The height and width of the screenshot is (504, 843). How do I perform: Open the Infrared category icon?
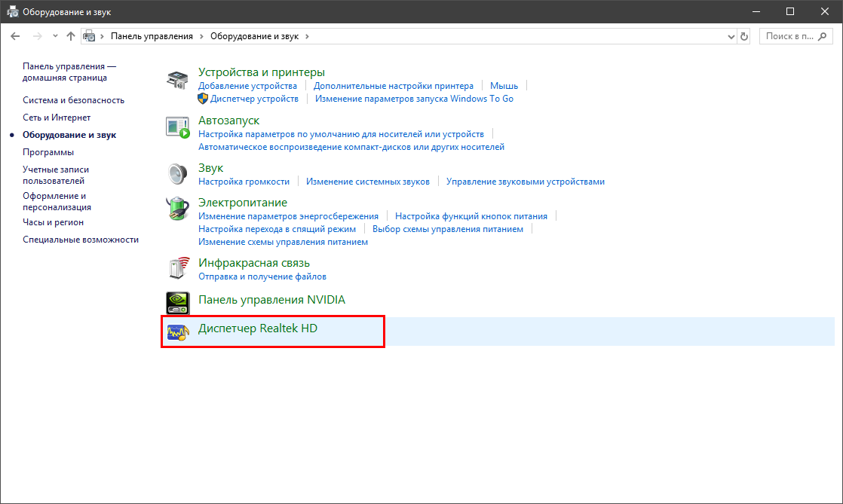[x=178, y=267]
